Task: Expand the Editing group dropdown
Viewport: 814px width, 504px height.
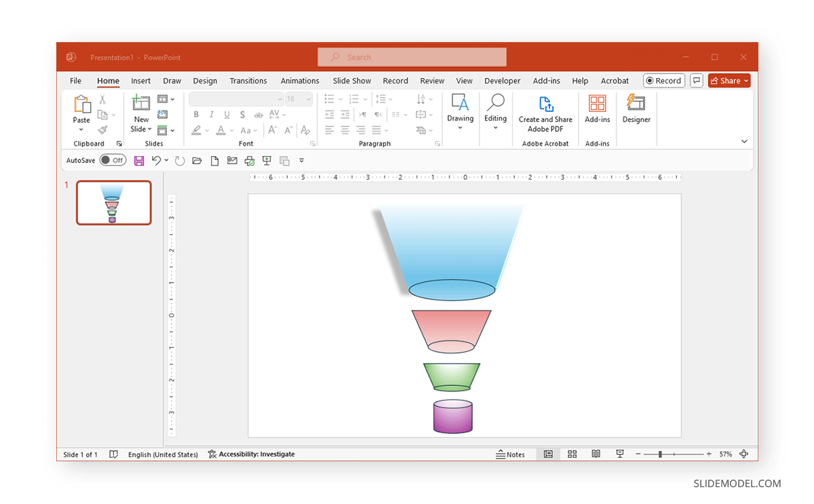Action: pyautogui.click(x=496, y=128)
